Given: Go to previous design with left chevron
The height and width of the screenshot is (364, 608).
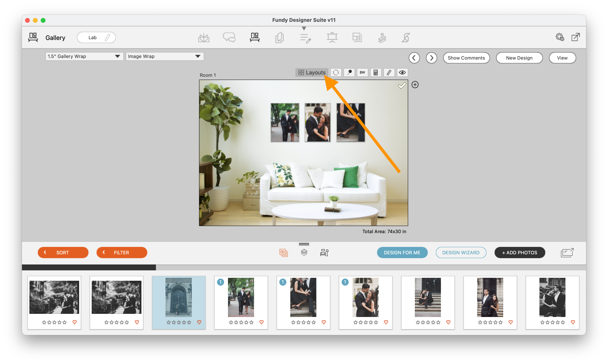Looking at the screenshot, I should tap(414, 58).
